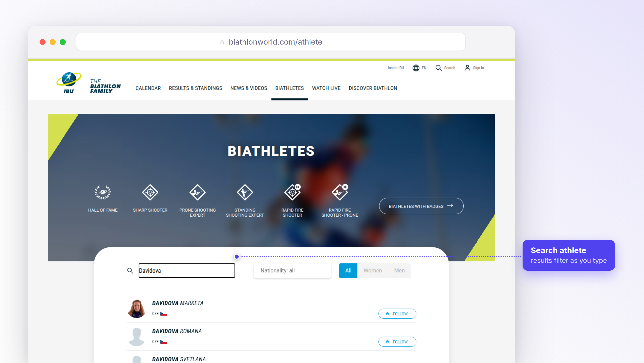644x363 pixels.
Task: Click the Search magnifier icon in header
Action: (439, 68)
